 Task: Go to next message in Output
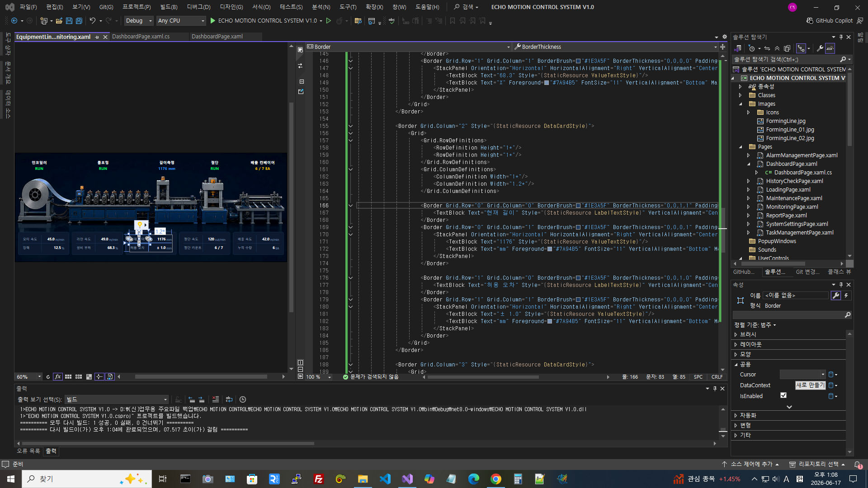point(202,399)
